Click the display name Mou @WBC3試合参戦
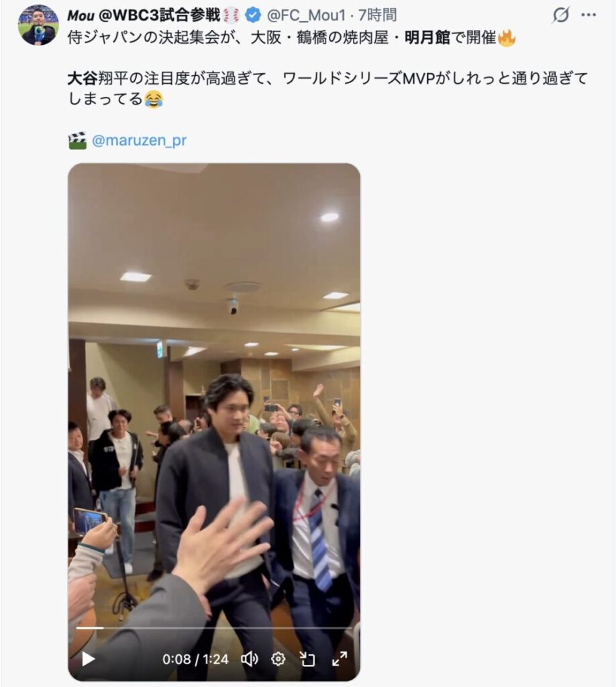616x687 pixels. click(x=144, y=15)
